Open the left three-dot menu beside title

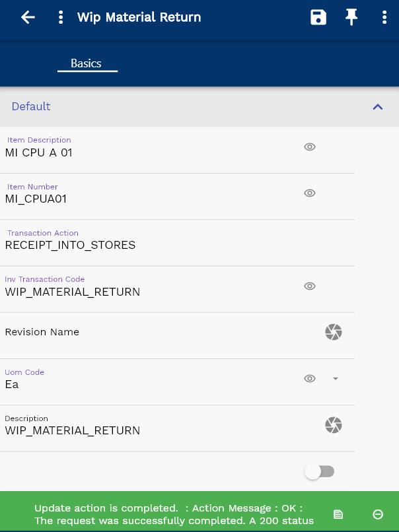click(x=61, y=18)
